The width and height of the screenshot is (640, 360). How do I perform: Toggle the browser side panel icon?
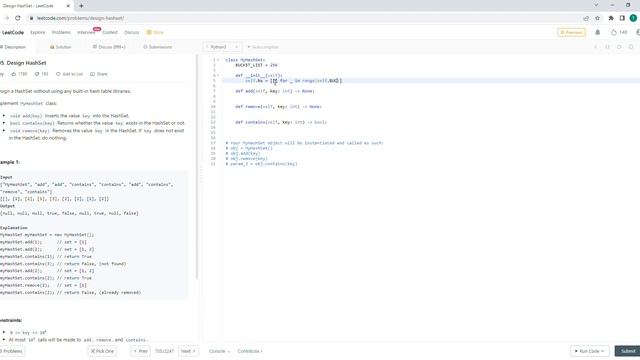(622, 18)
